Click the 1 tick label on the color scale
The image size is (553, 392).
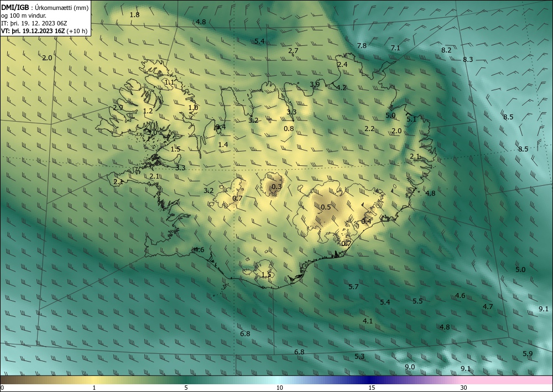(94, 388)
